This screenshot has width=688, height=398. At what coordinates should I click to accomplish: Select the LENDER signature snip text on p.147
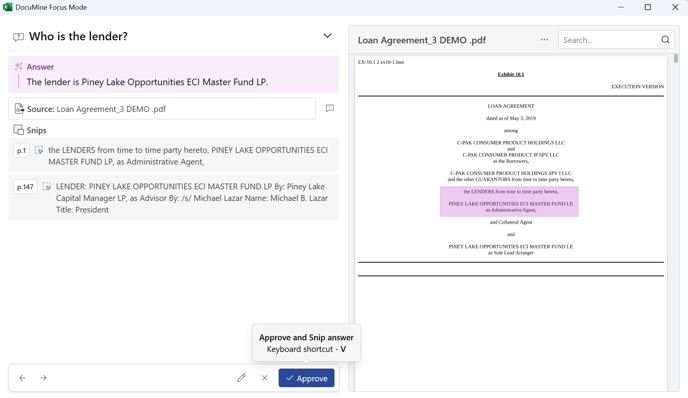(x=192, y=198)
